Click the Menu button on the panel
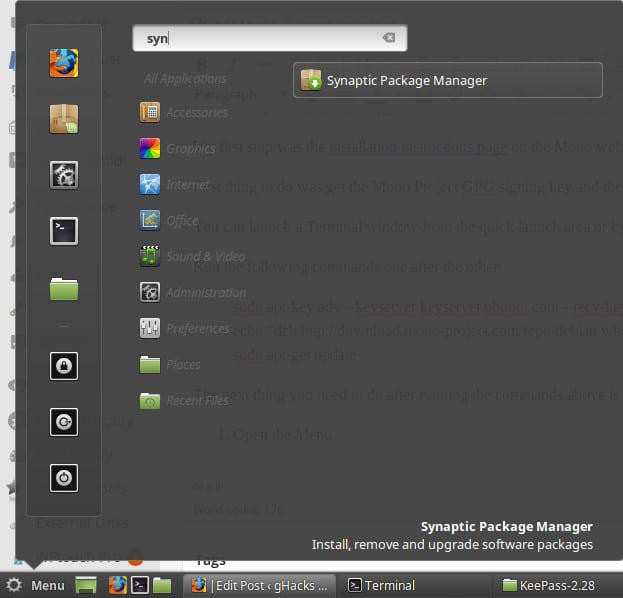 pyautogui.click(x=36, y=585)
